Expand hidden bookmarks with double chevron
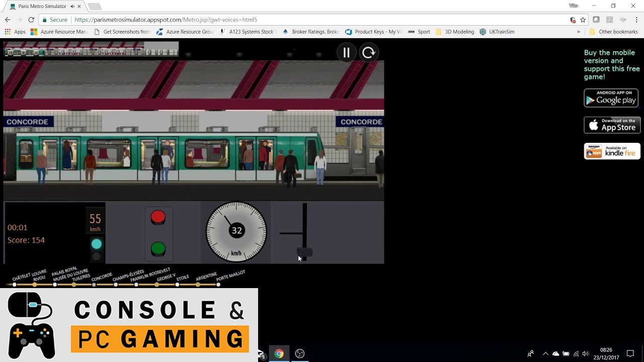This screenshot has width=644, height=362. pyautogui.click(x=579, y=32)
